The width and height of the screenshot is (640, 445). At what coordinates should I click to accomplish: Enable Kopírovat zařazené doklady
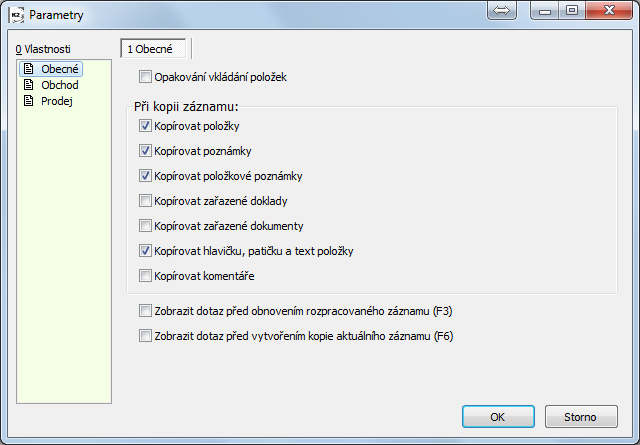[145, 200]
